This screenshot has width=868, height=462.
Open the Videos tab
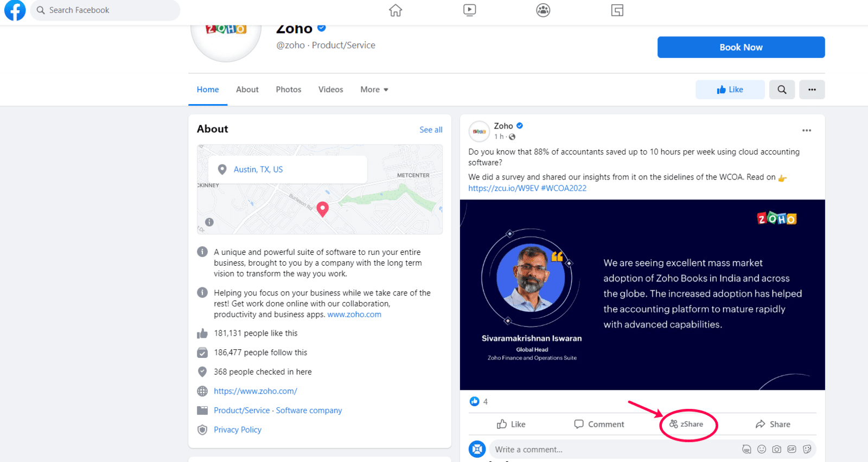(x=331, y=89)
